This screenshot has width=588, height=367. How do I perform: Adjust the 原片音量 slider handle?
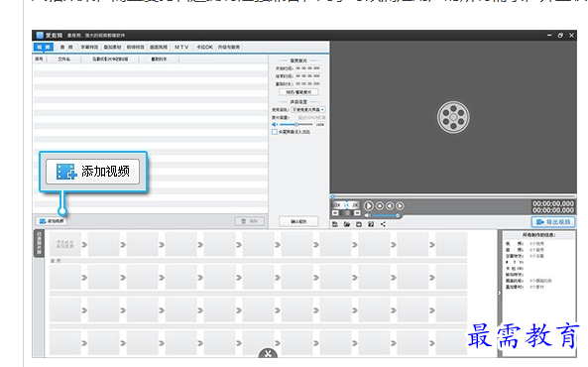pos(296,124)
